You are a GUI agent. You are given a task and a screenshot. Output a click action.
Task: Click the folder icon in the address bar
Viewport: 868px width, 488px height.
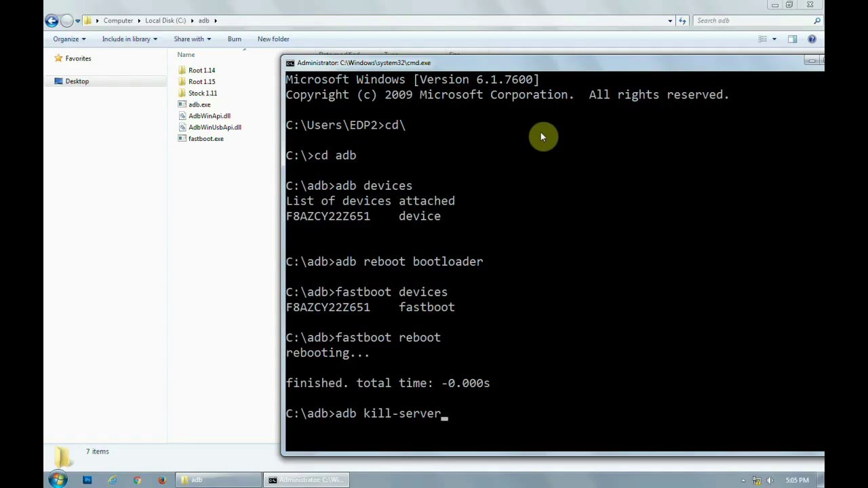click(87, 20)
